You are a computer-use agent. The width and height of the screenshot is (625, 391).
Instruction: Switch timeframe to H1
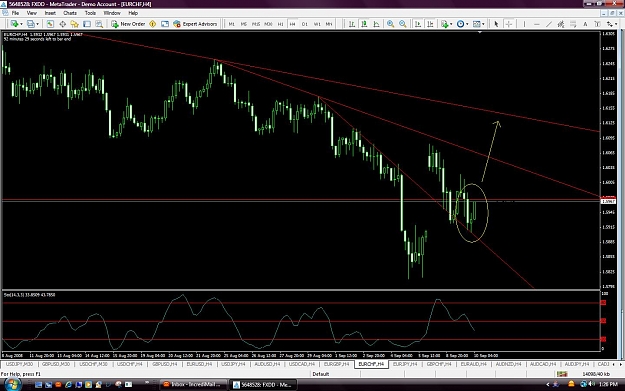point(281,24)
